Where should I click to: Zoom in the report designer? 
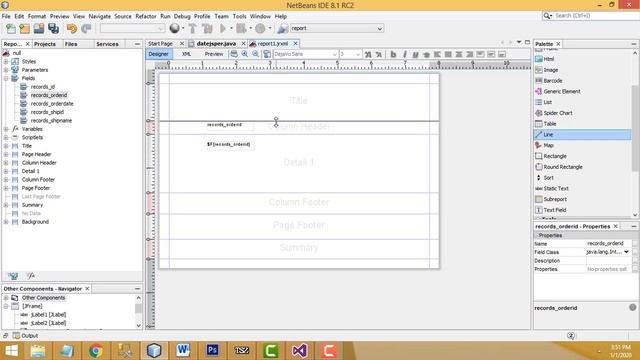(x=244, y=54)
